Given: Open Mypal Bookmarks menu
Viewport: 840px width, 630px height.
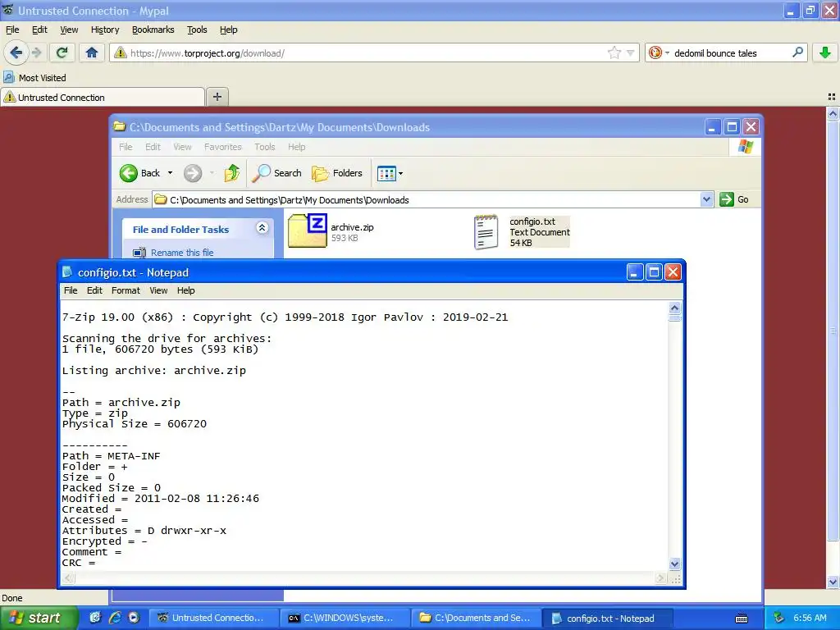Looking at the screenshot, I should pos(153,30).
